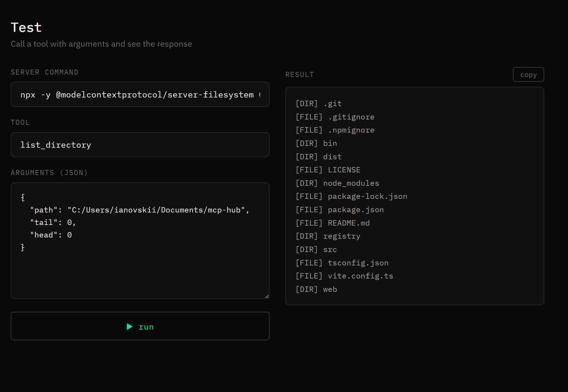Click the "path" line in arguments
Screen dimensions: 568x392
[x=140, y=210]
